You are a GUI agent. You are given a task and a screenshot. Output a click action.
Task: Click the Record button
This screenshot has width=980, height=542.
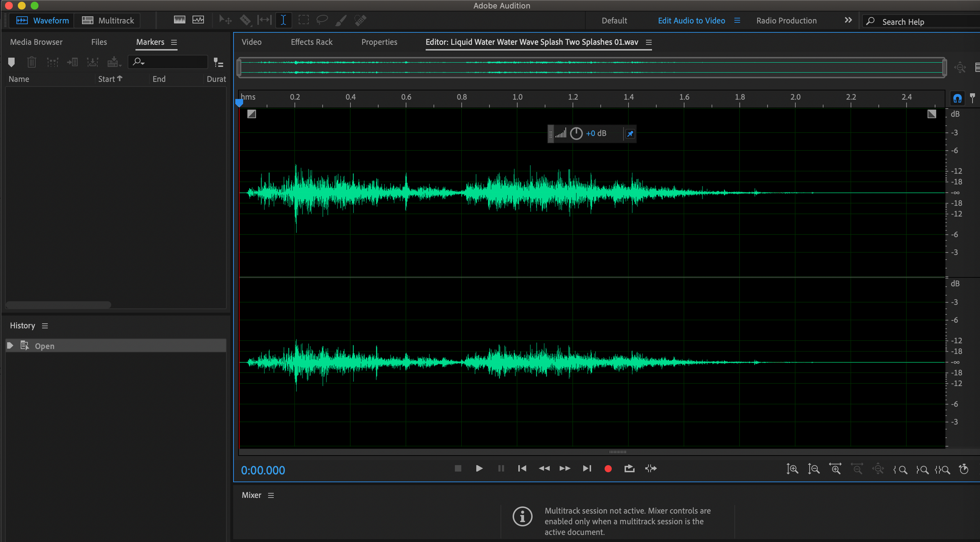(608, 469)
